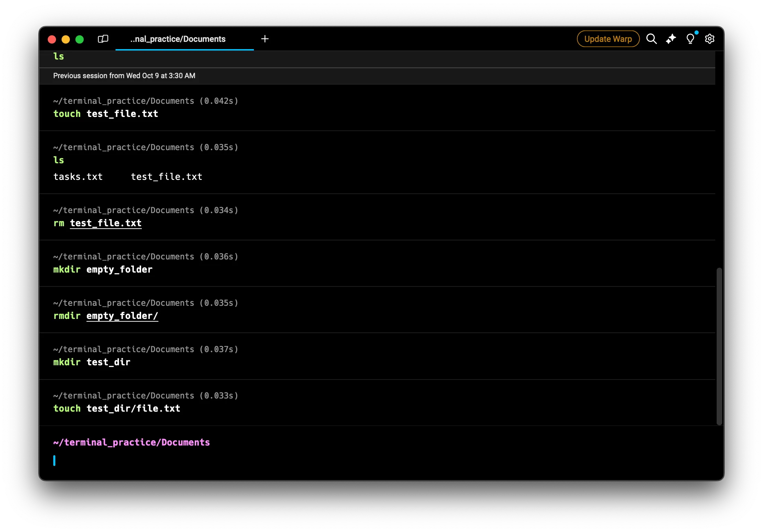Click underlined test_file.txt in rm command
The height and width of the screenshot is (532, 763).
tap(105, 223)
